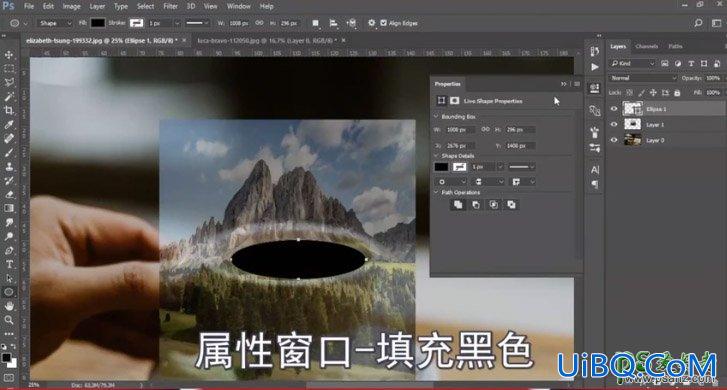Select the Ellipse 1 layer thumbnail
Image resolution: width=727 pixels, height=390 pixels.
632,109
